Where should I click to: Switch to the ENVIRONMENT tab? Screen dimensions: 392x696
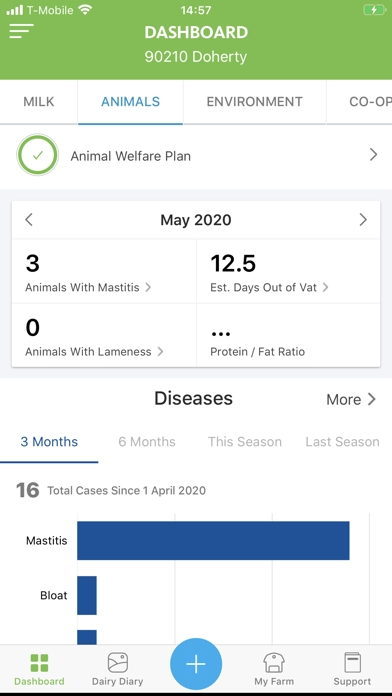coord(254,102)
